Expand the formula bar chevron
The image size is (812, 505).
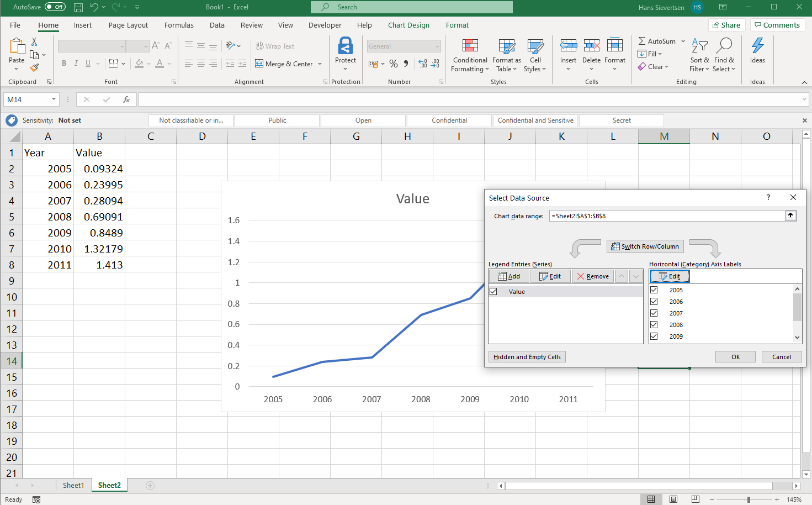[804, 99]
